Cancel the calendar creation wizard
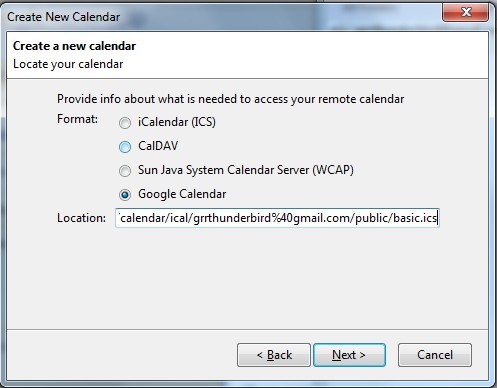The image size is (497, 388). (x=435, y=355)
